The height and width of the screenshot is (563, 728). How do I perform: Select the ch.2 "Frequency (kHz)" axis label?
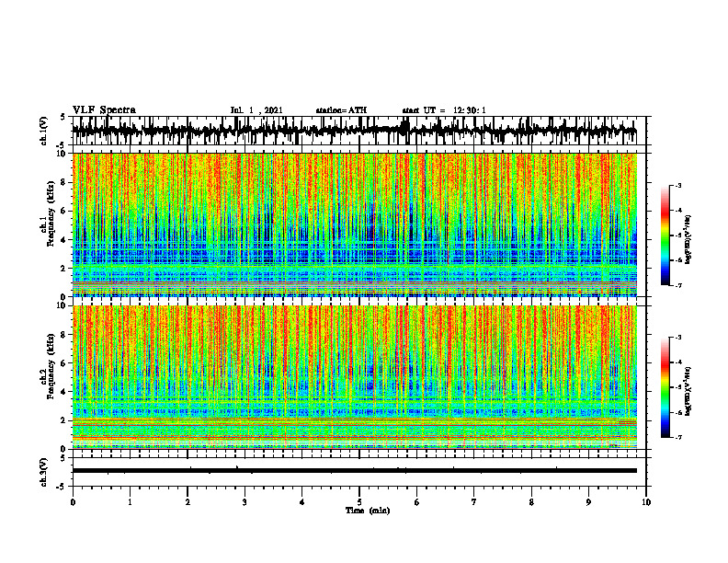[x=51, y=366]
